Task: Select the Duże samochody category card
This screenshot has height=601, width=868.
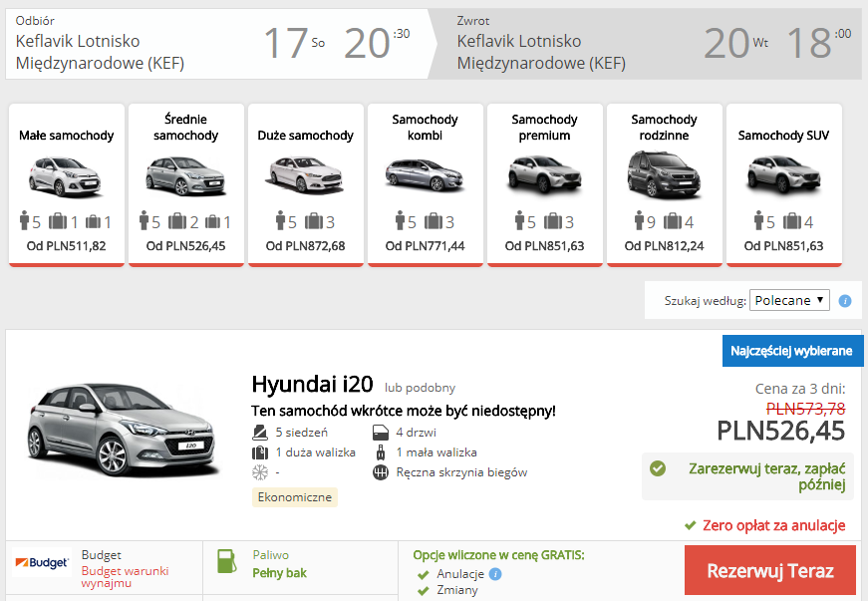Action: [x=306, y=184]
